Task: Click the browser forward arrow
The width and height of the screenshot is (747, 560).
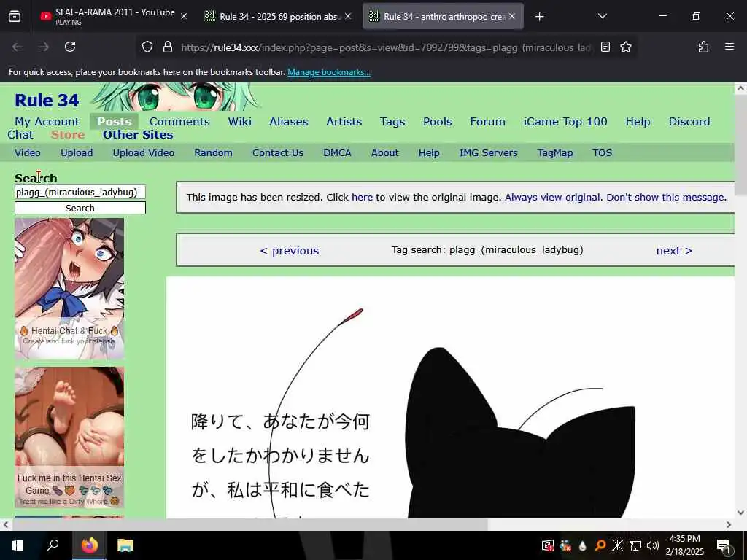Action: [x=44, y=47]
